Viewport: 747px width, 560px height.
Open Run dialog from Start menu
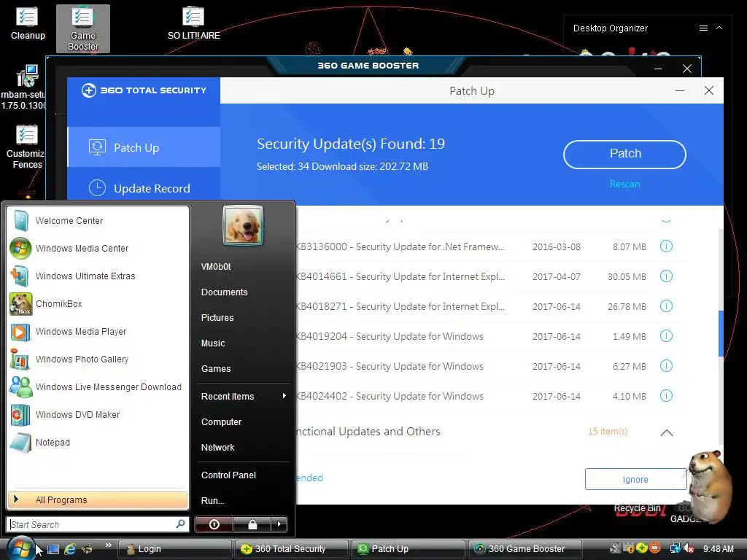(x=212, y=500)
